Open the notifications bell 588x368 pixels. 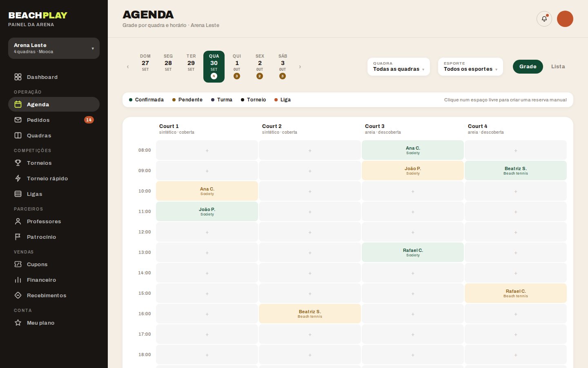pyautogui.click(x=544, y=19)
